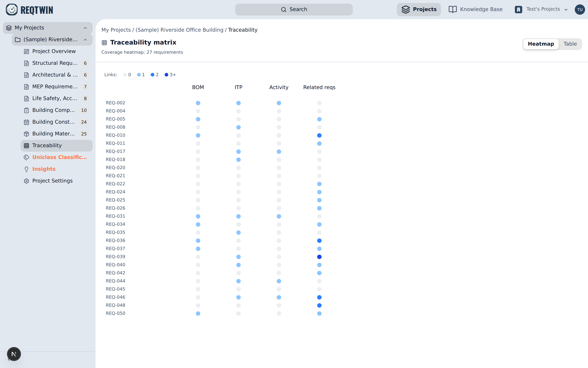The width and height of the screenshot is (588, 368).
Task: Click the Insights lightbulb icon
Action: tap(26, 169)
